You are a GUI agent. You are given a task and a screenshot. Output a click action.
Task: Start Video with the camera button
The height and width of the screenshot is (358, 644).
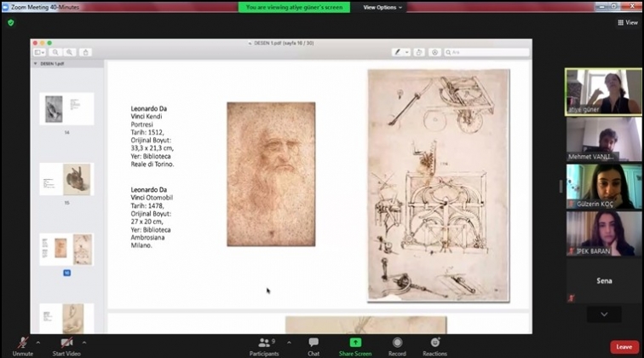coord(66,344)
